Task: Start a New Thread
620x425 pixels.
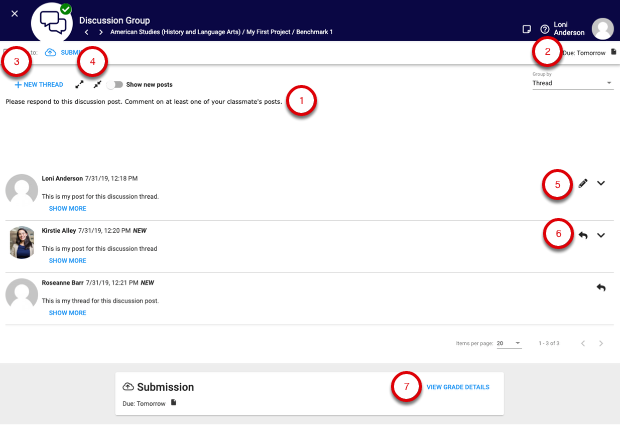Action: (39, 85)
